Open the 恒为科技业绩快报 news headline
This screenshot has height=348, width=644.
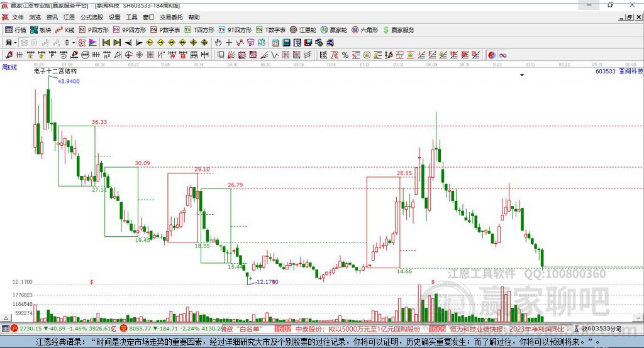pos(507,329)
